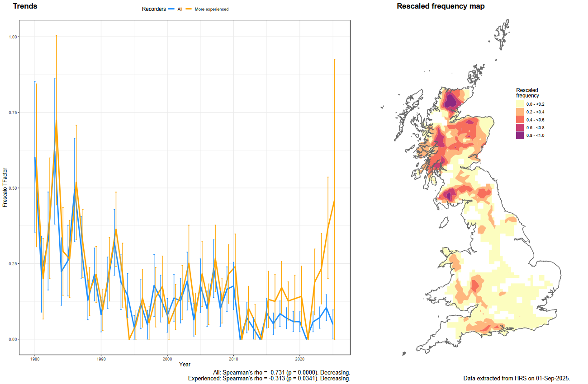Select the 0.2 - <0.4 legend swatch
This screenshot has height=384, width=588.
(520, 112)
